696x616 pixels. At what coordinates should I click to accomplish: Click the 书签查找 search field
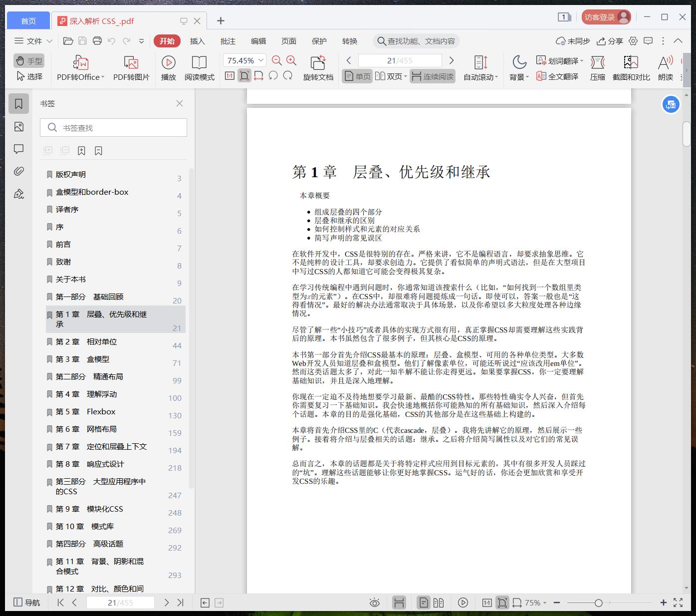113,128
